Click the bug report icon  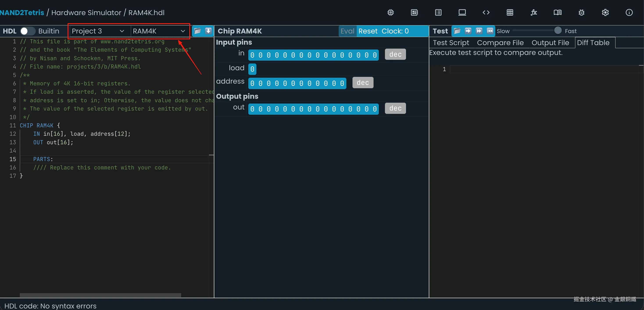581,12
